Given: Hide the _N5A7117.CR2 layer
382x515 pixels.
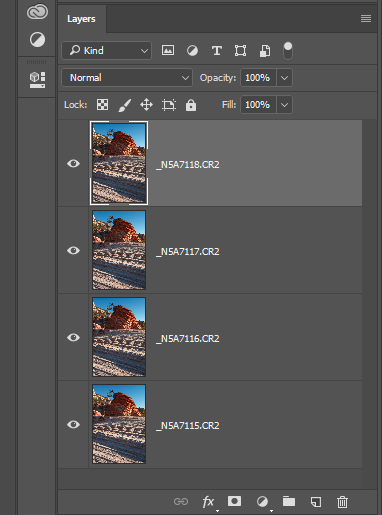Looking at the screenshot, I should (73, 250).
